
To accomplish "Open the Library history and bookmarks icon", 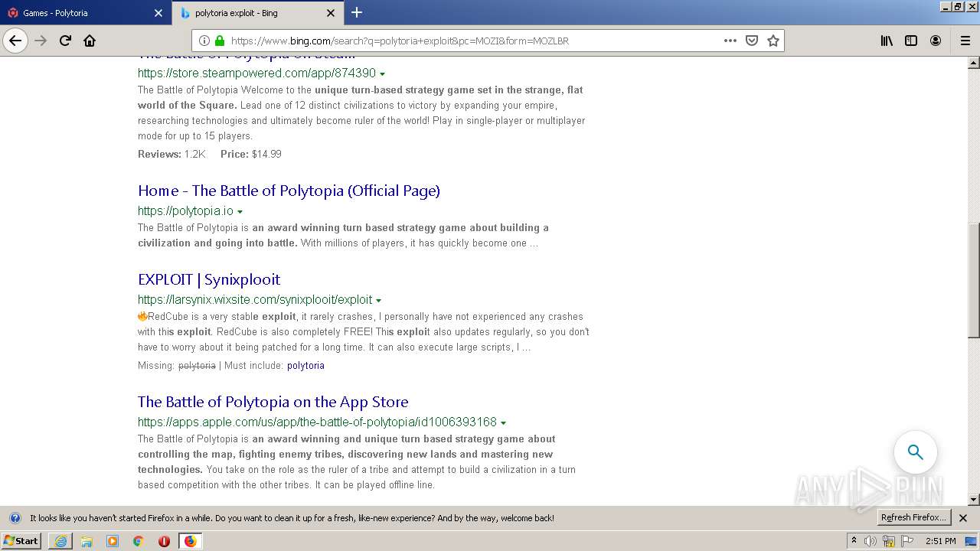I will (887, 41).
